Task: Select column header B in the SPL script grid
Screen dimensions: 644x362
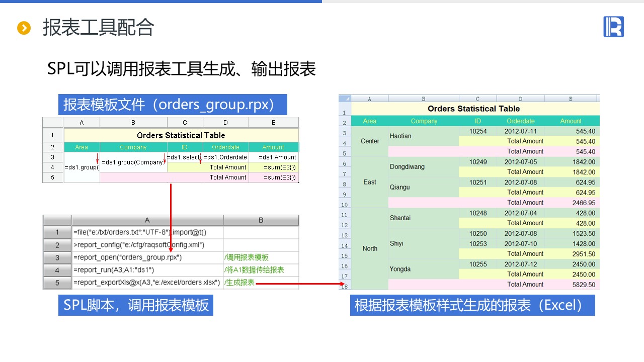Action: pos(261,220)
